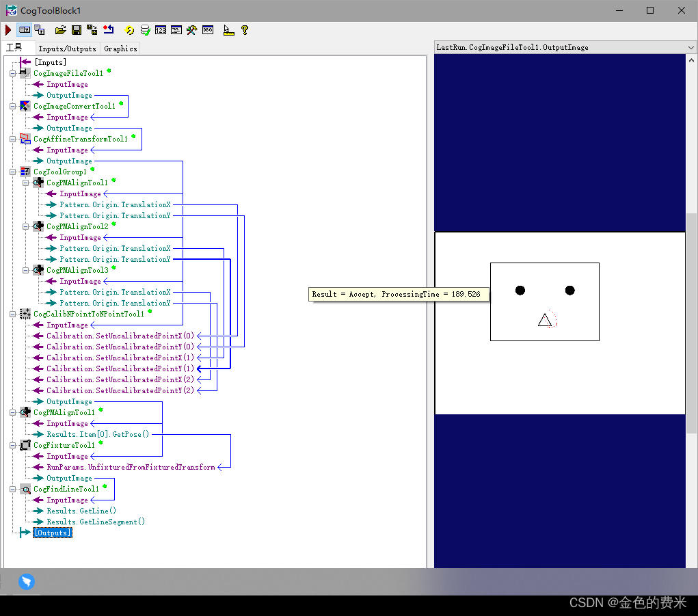Click the CogToolBlock1 window title icon
The image size is (698, 616).
(11, 10)
